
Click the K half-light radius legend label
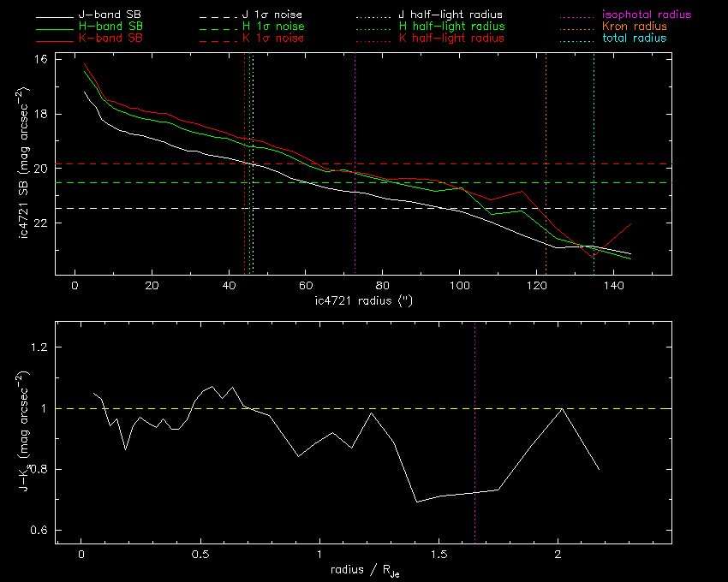click(x=451, y=39)
